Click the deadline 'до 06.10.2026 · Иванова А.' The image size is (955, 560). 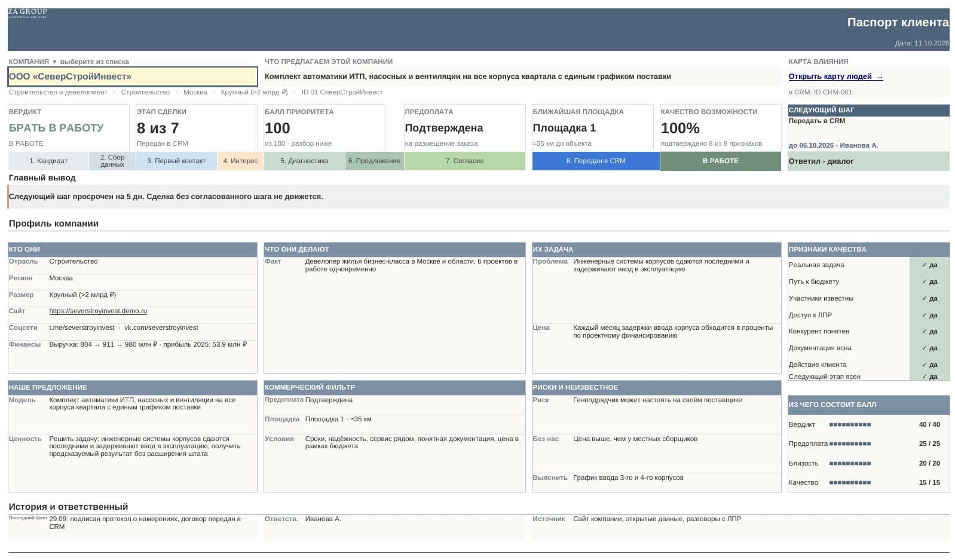pos(833,145)
